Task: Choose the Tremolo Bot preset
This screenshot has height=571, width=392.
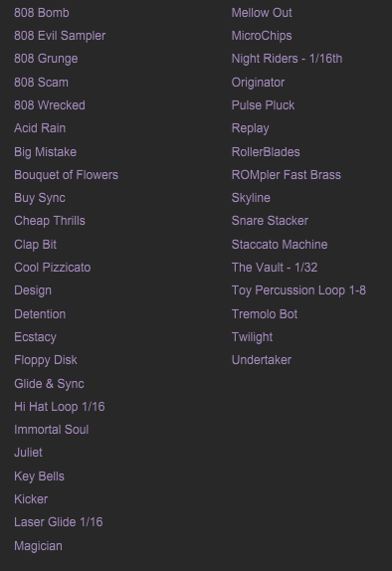Action: pos(265,314)
